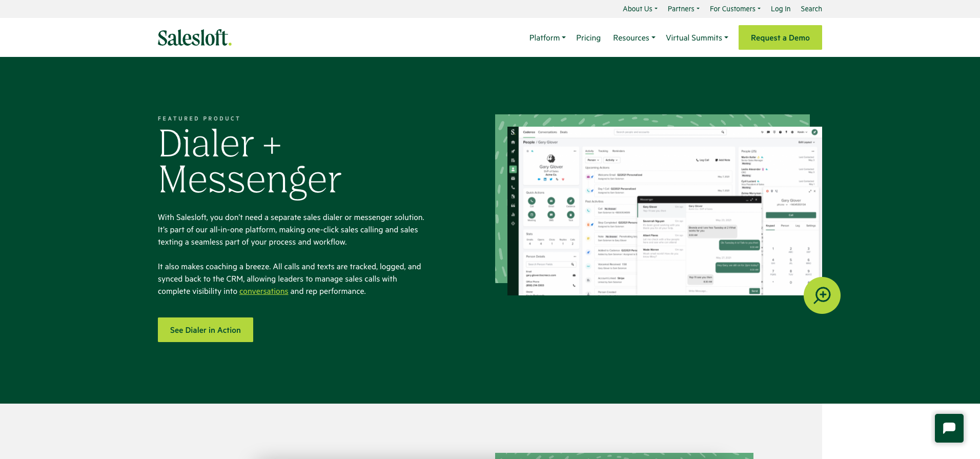This screenshot has width=980, height=459.
Task: Expand the Partners dropdown
Action: click(x=683, y=9)
